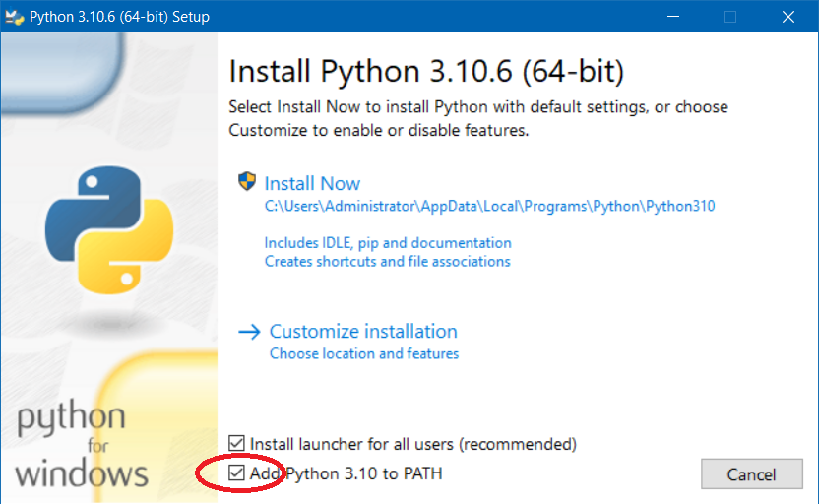Click the Python setup title bar icon
819x504 pixels.
coord(14,17)
